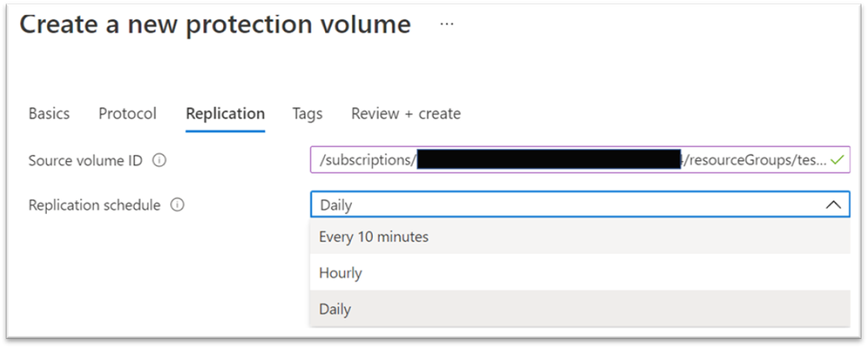The image size is (868, 348).
Task: Click the Source volume ID label
Action: point(86,161)
